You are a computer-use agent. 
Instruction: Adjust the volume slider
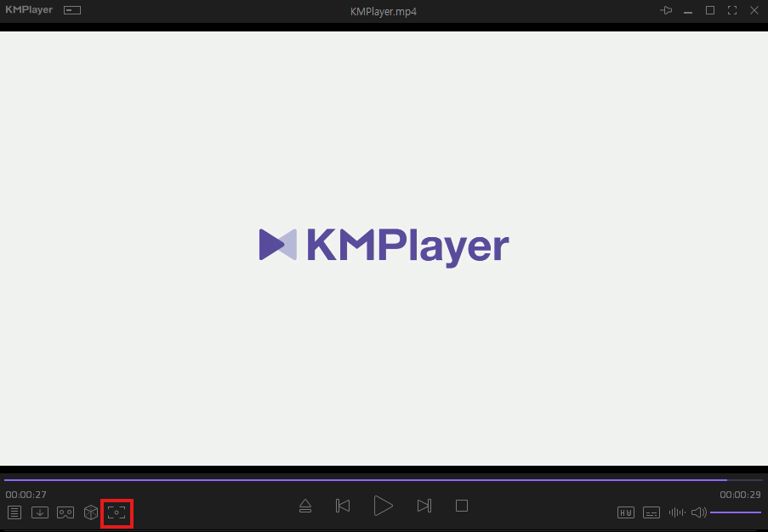(736, 512)
